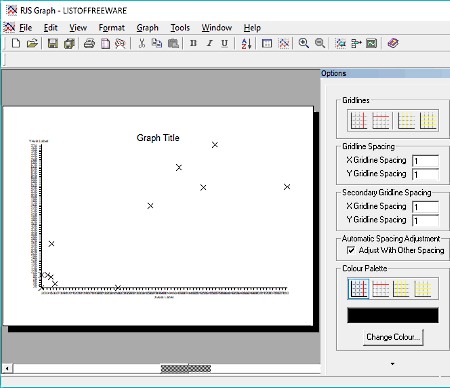
Task: Select the Graph Title text
Action: (158, 138)
